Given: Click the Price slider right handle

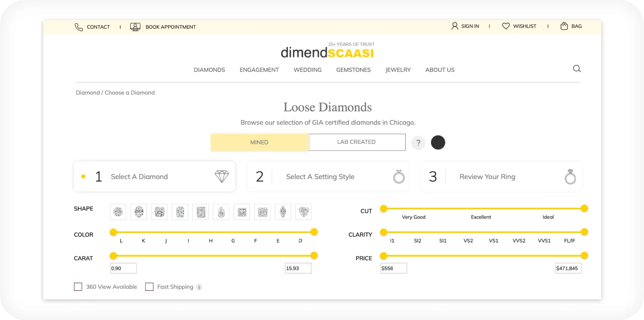Looking at the screenshot, I should [584, 256].
